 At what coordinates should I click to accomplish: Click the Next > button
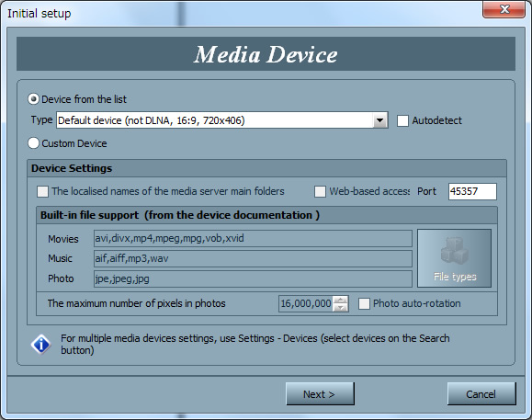click(x=320, y=394)
